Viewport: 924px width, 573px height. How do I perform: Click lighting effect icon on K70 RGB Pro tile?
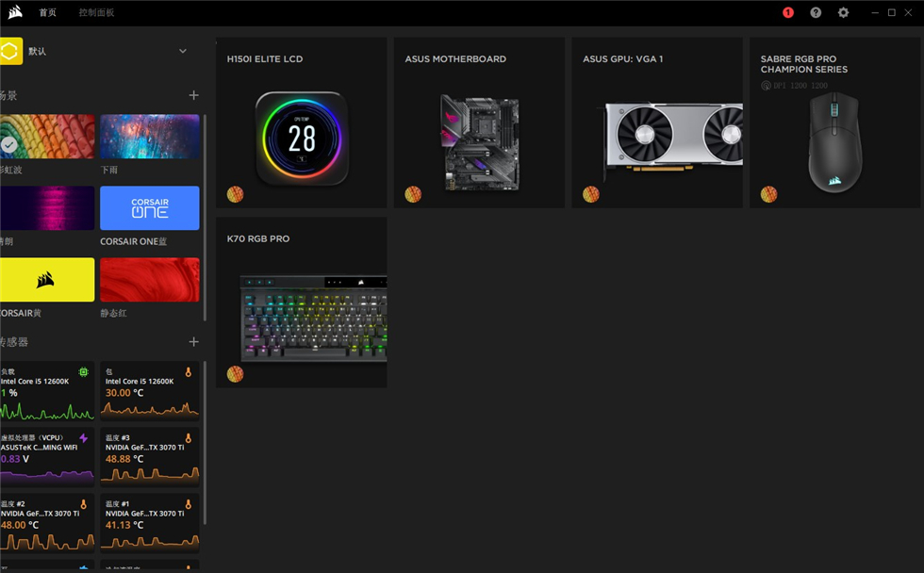(235, 374)
